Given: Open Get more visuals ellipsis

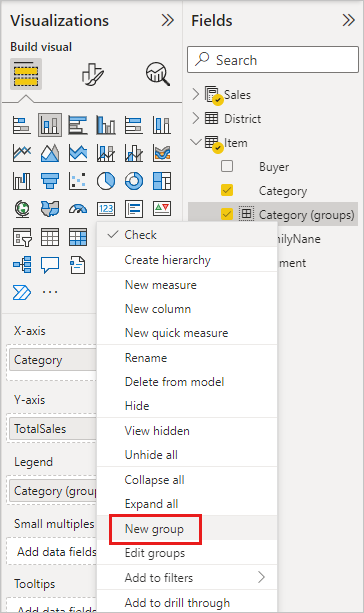Looking at the screenshot, I should [x=50, y=292].
